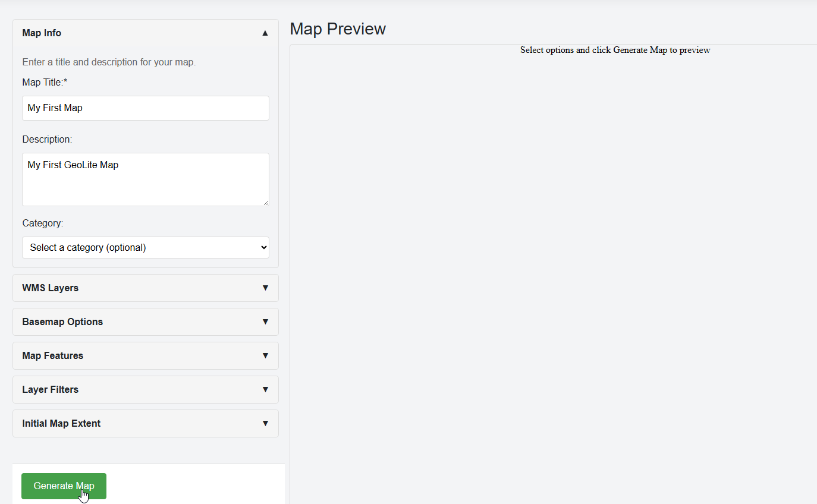Click the collapse arrow beside Map Info
Viewport: 817px width, 504px height.
click(265, 33)
